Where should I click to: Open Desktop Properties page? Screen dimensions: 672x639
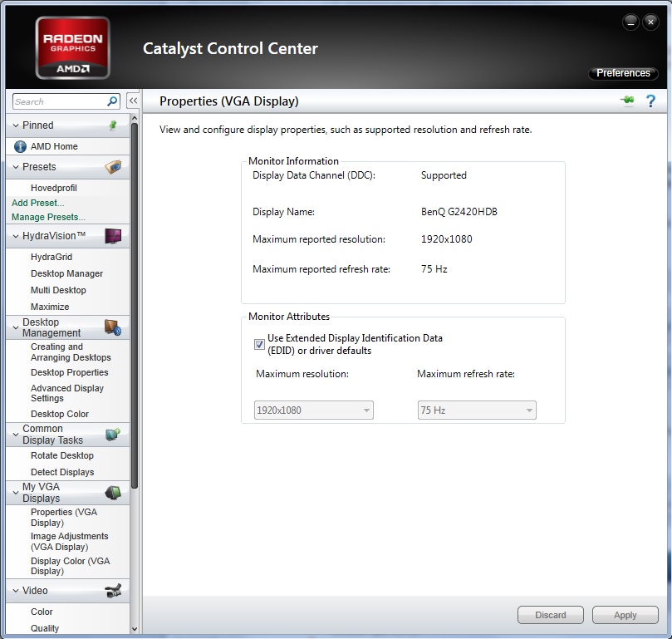pos(70,372)
